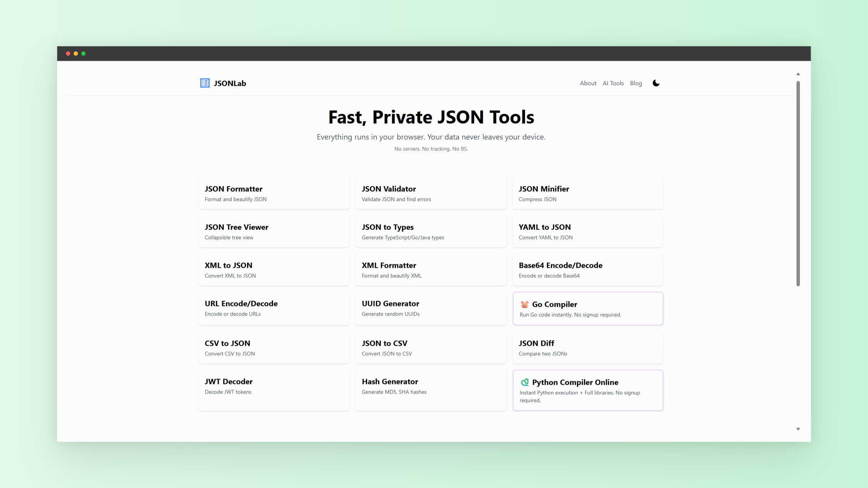The width and height of the screenshot is (868, 488).
Task: Open the JSON Tree Viewer
Action: click(x=274, y=231)
